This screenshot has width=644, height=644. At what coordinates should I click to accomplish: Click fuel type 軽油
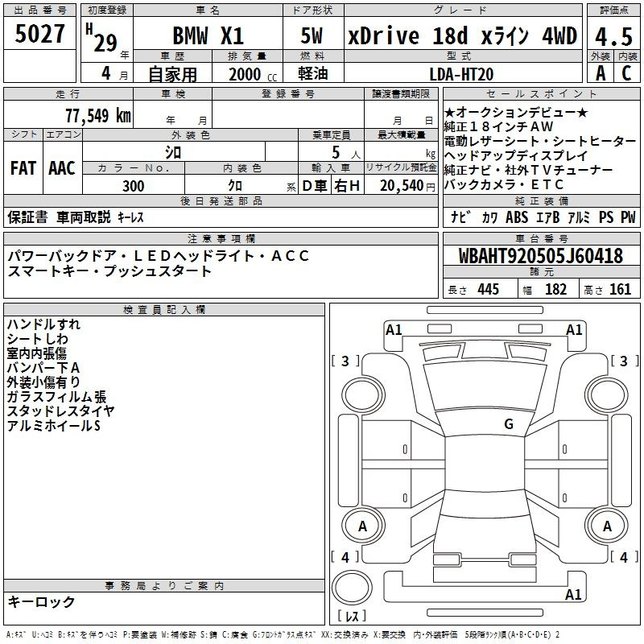click(x=313, y=73)
